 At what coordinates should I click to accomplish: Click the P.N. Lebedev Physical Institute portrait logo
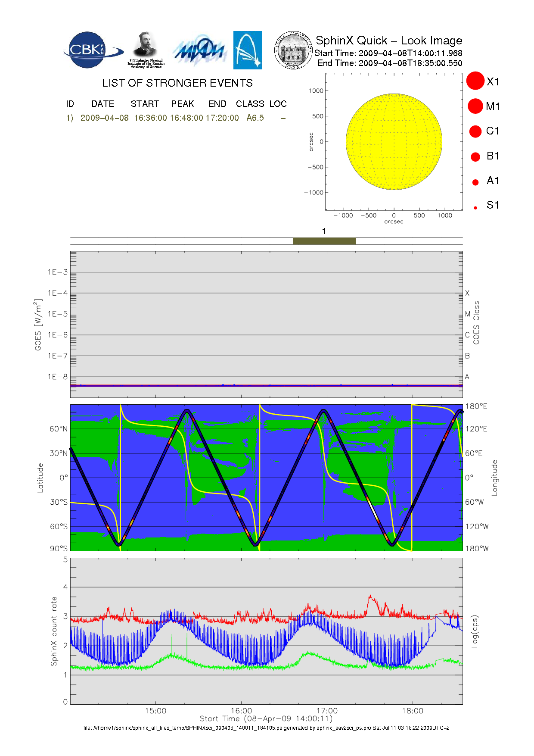coord(146,50)
